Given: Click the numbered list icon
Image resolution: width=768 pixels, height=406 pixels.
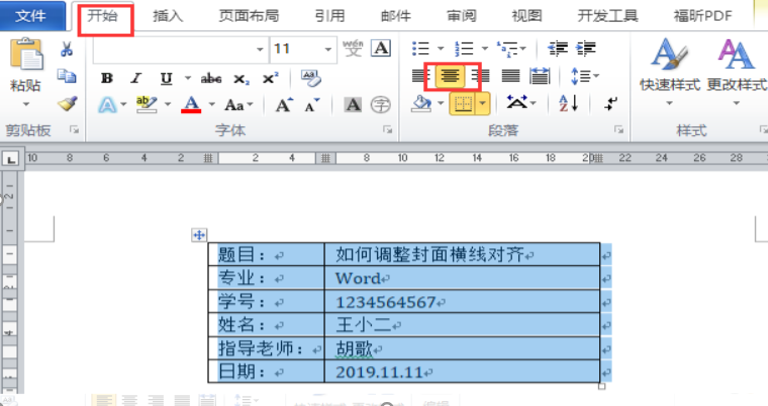Looking at the screenshot, I should coord(464,48).
